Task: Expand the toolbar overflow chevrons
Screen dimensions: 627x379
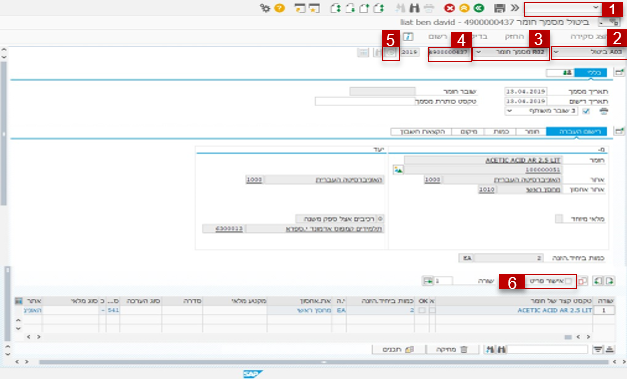Action: tap(515, 8)
